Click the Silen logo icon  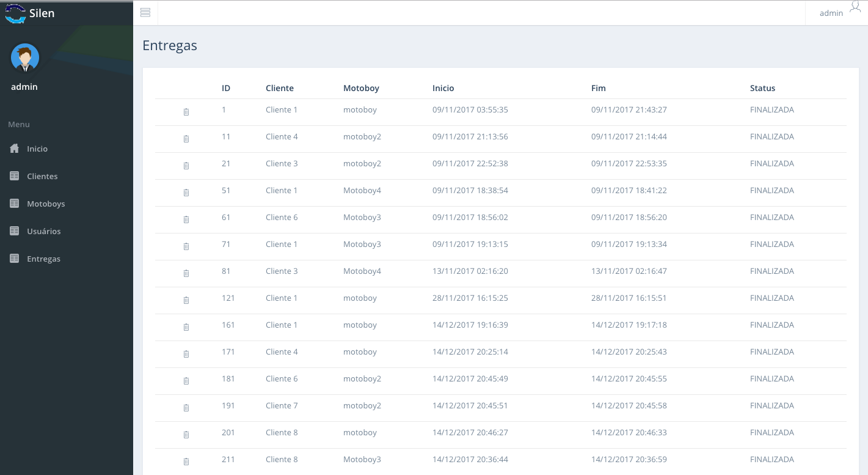15,13
